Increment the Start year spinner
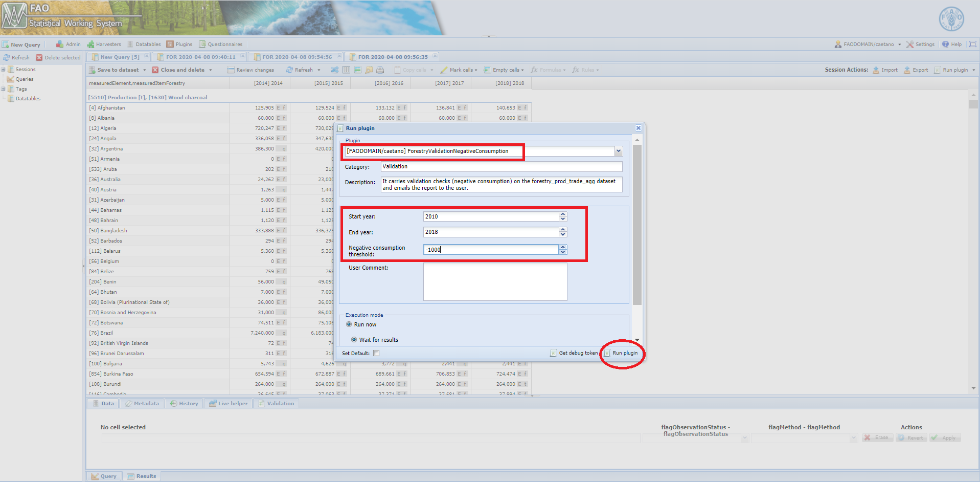 563,214
